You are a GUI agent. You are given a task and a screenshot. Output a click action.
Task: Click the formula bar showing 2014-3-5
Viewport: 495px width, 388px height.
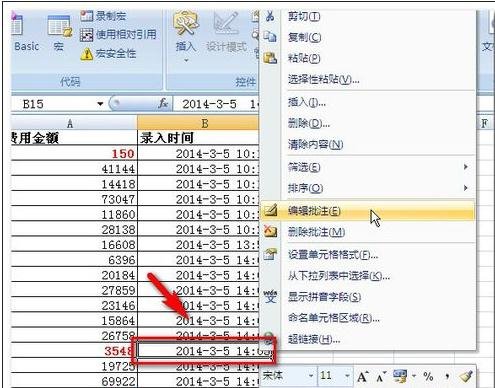tap(216, 104)
